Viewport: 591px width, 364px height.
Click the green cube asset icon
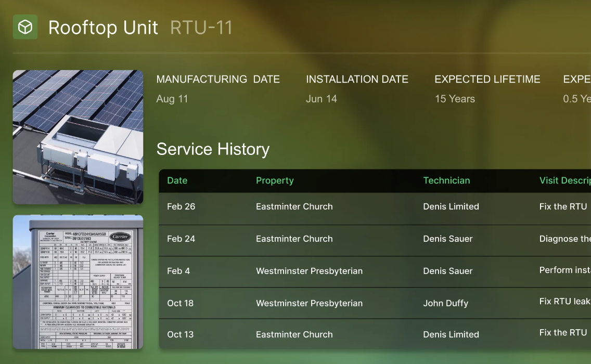25,27
